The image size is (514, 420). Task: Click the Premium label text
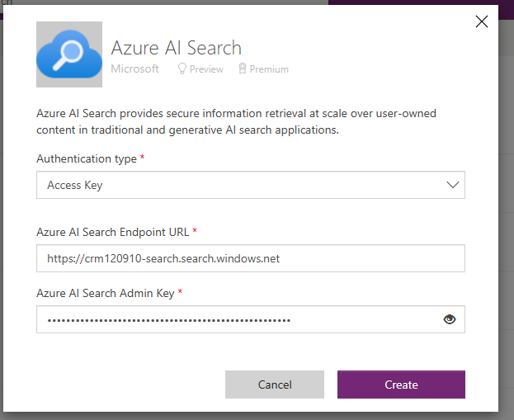click(x=269, y=69)
